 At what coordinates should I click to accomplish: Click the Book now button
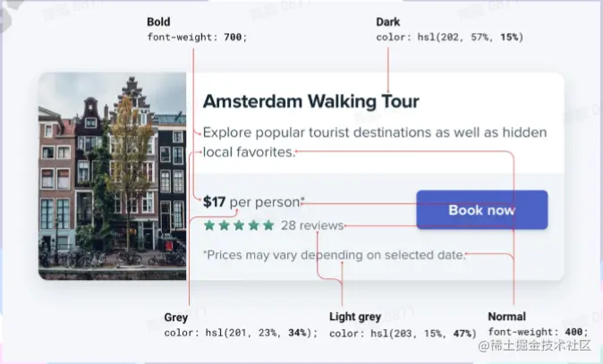coord(482,209)
